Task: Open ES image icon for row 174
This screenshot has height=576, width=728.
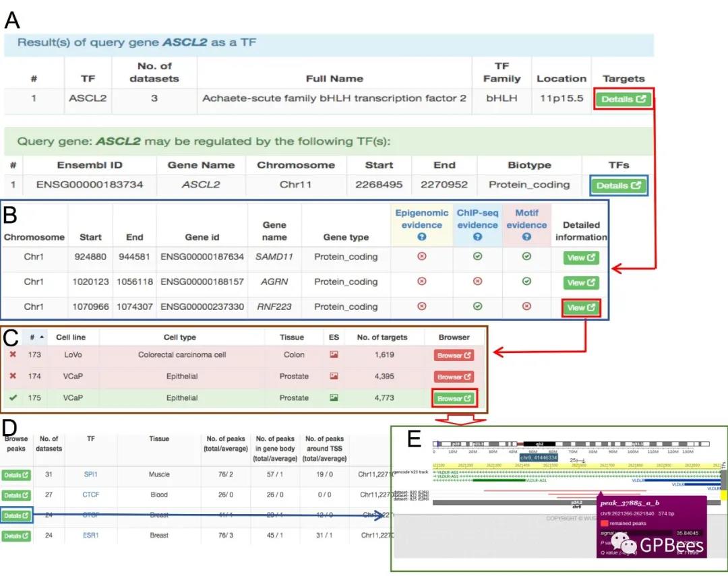Action: pyautogui.click(x=334, y=376)
